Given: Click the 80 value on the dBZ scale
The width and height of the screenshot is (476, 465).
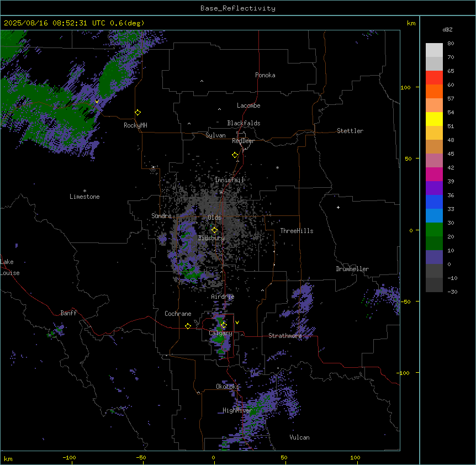Looking at the screenshot, I should pyautogui.click(x=451, y=44).
